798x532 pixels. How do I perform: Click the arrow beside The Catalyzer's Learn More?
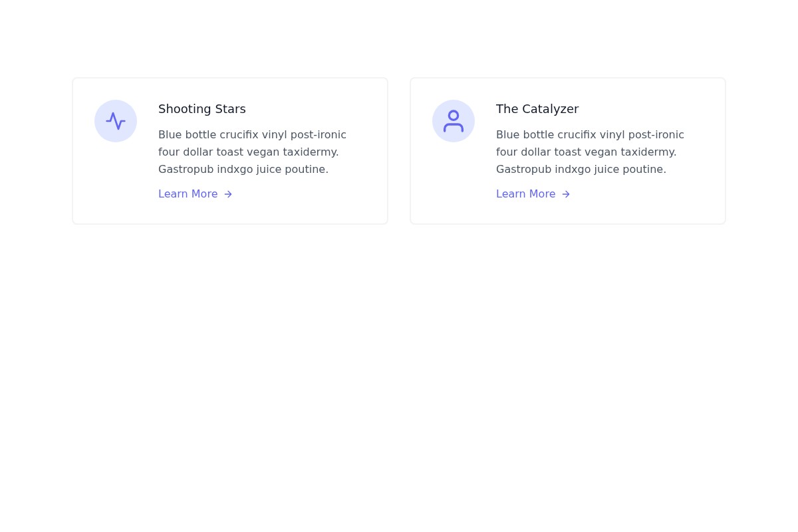point(566,194)
